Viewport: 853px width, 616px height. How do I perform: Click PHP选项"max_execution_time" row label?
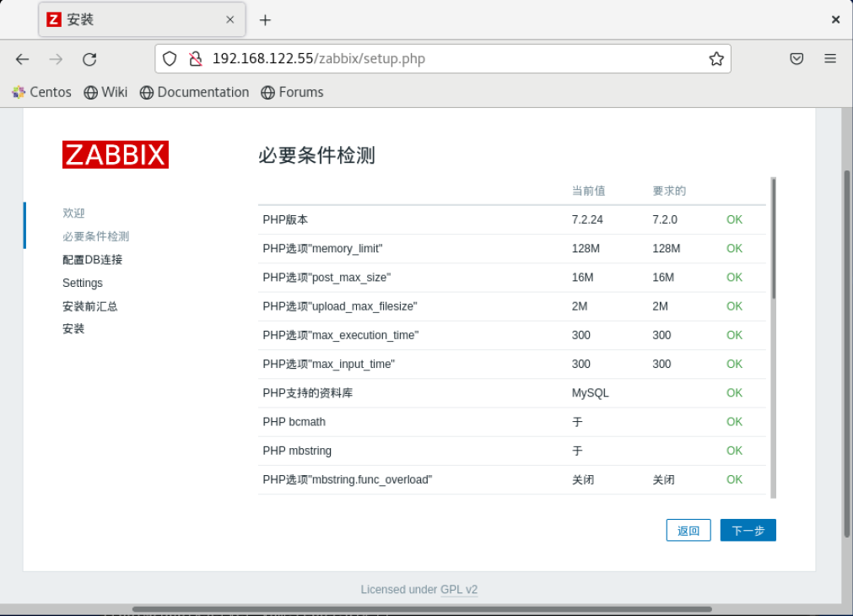[x=341, y=335]
